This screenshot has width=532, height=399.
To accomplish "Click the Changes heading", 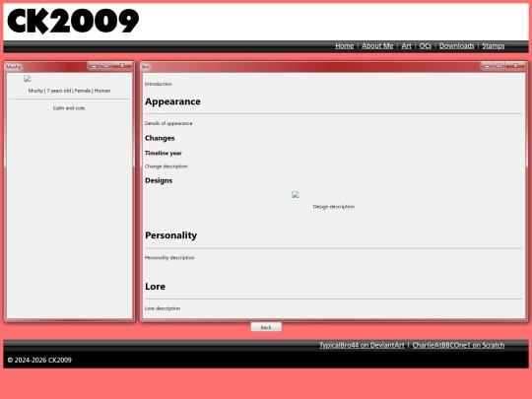I will 160,138.
